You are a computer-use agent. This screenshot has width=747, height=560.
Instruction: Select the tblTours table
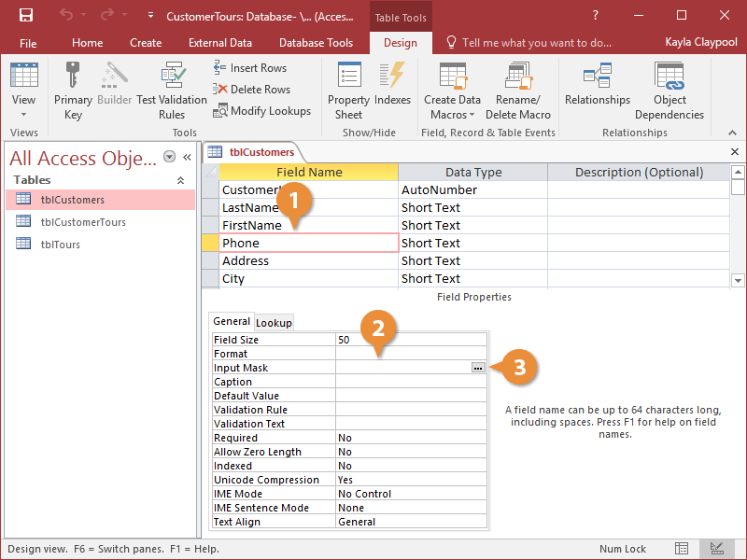point(61,244)
